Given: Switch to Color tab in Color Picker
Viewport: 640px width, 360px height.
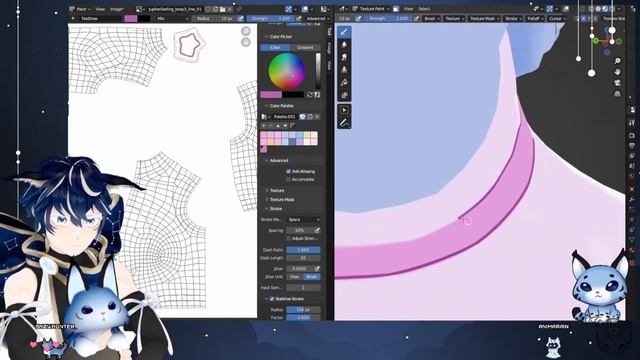Looking at the screenshot, I should [x=275, y=47].
